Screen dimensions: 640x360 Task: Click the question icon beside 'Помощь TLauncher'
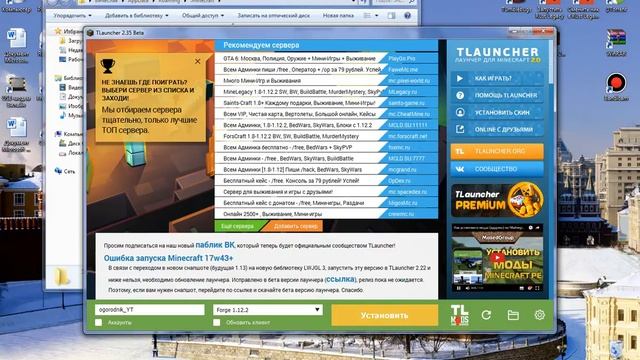point(460,96)
